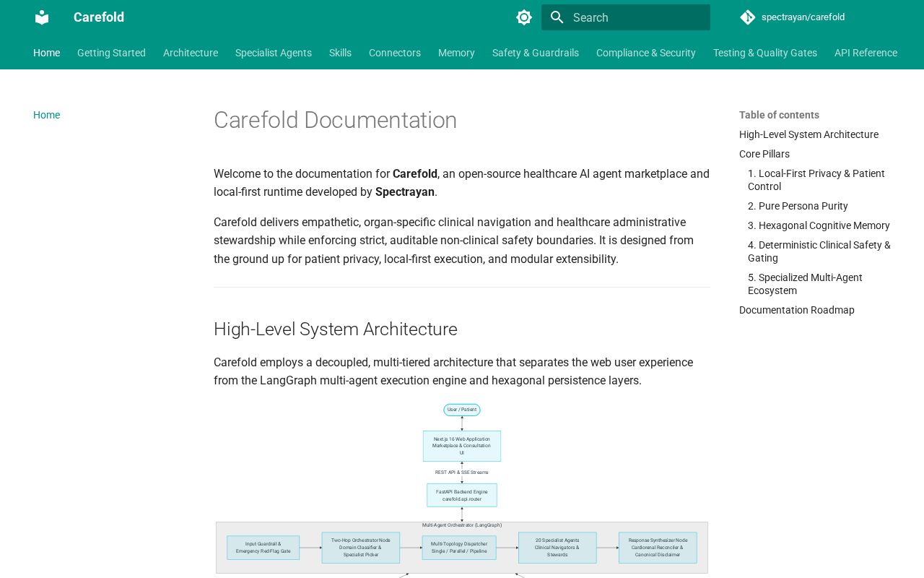Toggle the light/dark theme icon

pos(524,17)
